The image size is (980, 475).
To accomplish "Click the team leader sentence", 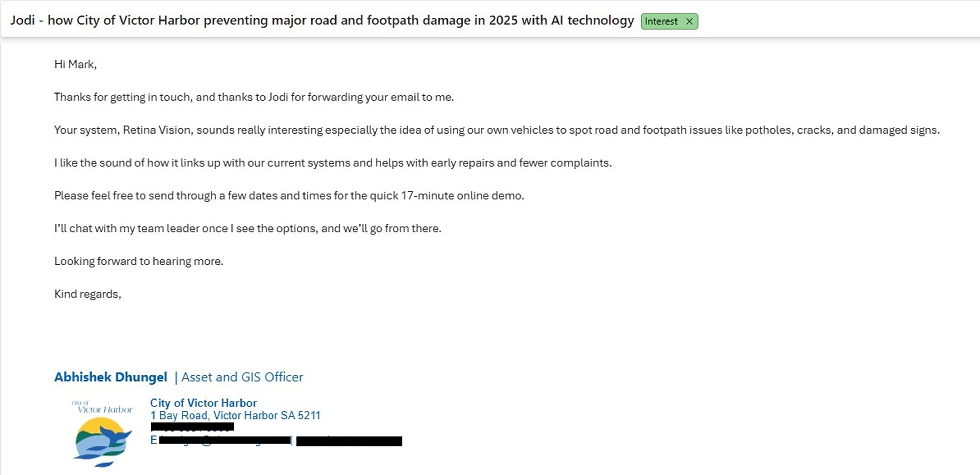I will tap(248, 228).
